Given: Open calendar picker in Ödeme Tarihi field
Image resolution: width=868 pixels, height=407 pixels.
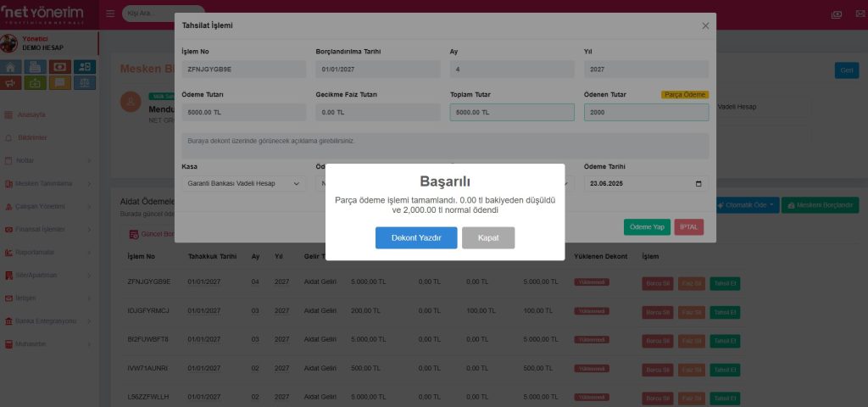Looking at the screenshot, I should 698,183.
